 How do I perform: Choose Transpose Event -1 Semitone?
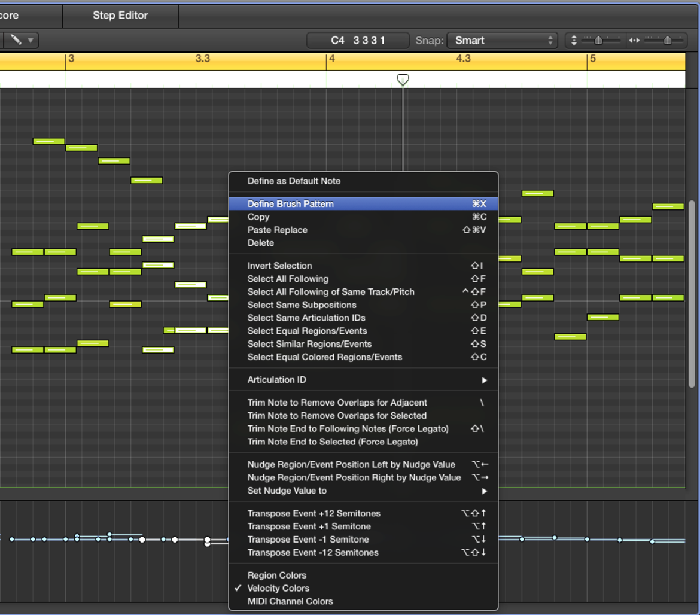tap(363, 540)
